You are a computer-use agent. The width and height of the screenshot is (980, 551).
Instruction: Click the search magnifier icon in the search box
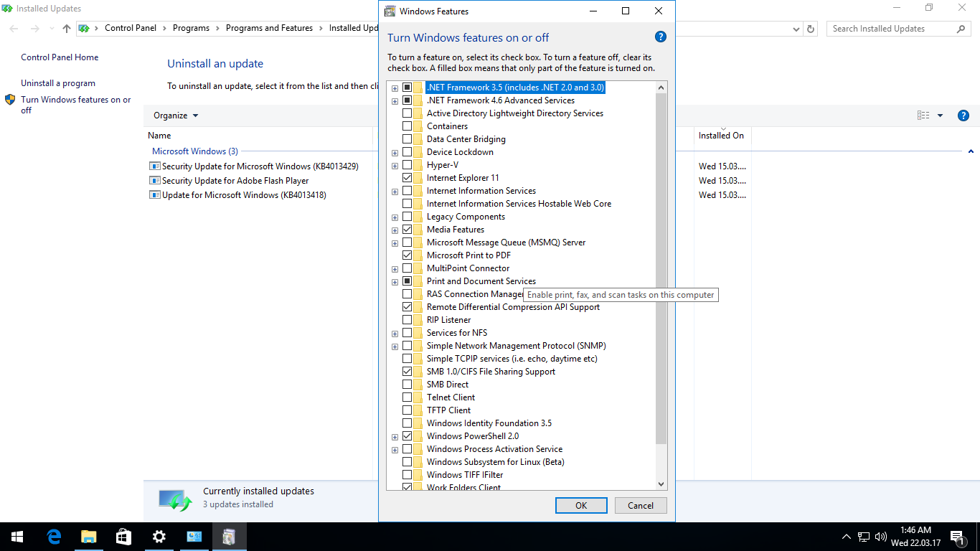click(x=961, y=29)
